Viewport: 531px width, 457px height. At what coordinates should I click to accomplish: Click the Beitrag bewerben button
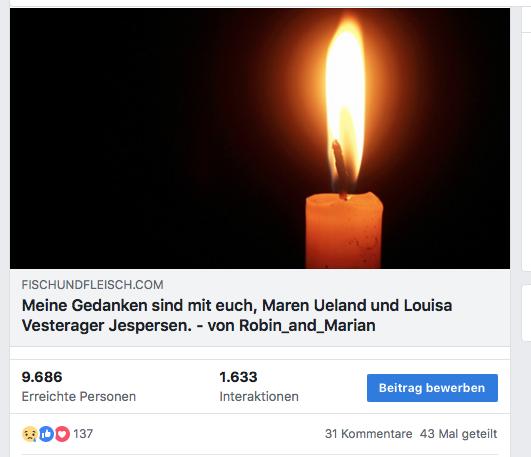click(x=432, y=388)
